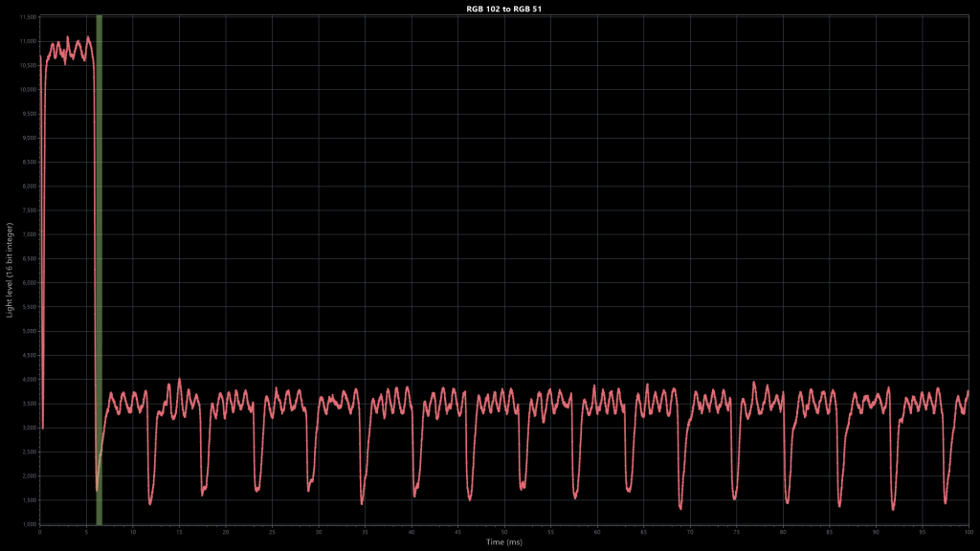This screenshot has height=551, width=980.
Task: Click the 25 tick on the time axis
Action: 272,532
